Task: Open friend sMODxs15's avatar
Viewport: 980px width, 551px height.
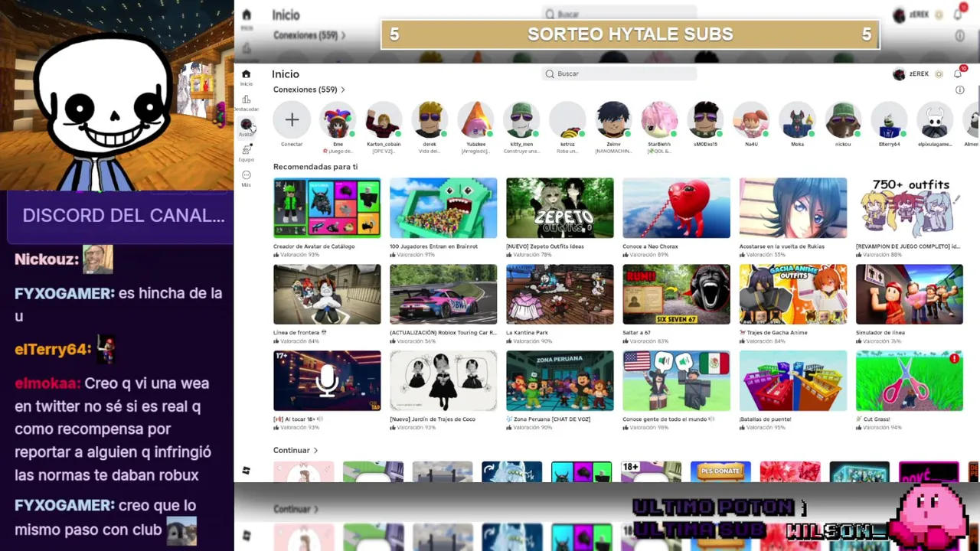Action: (705, 119)
